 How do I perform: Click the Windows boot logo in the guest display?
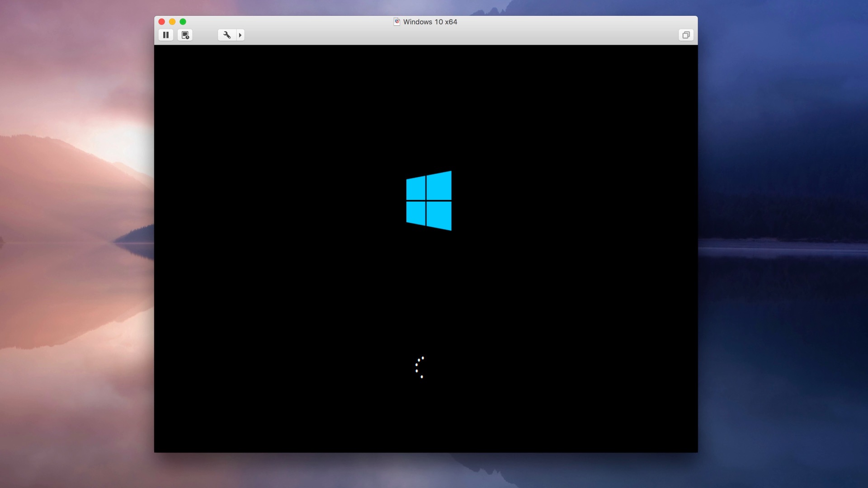click(429, 201)
